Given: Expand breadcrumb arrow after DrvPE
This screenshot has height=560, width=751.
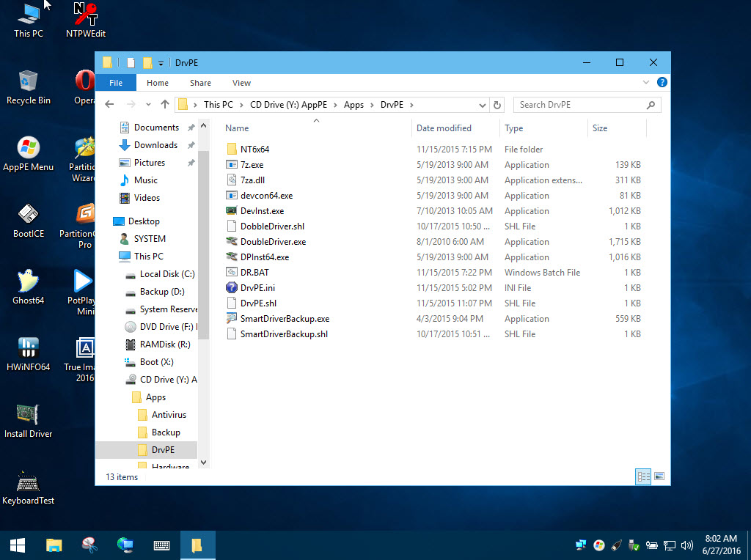Looking at the screenshot, I should click(411, 105).
